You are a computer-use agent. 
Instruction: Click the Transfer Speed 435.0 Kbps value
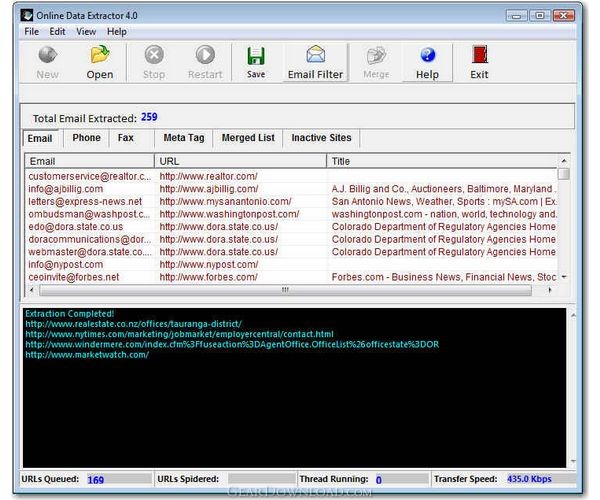529,479
